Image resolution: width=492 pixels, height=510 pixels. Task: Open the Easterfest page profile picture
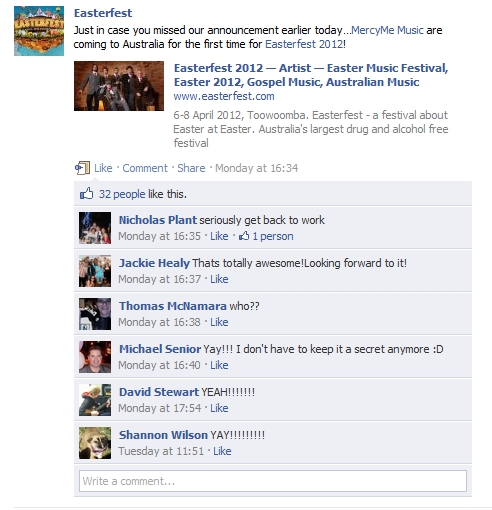click(x=39, y=31)
